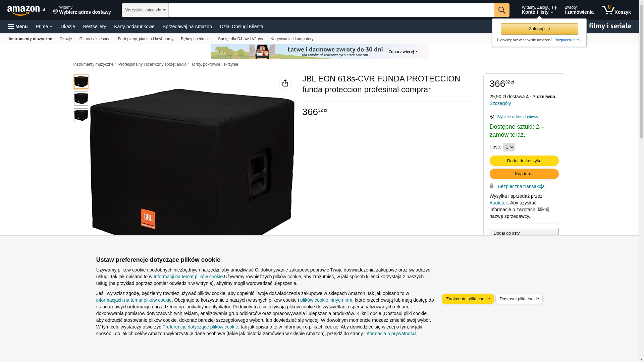Click the Kup teraz button
This screenshot has width=644, height=362.
524,174
